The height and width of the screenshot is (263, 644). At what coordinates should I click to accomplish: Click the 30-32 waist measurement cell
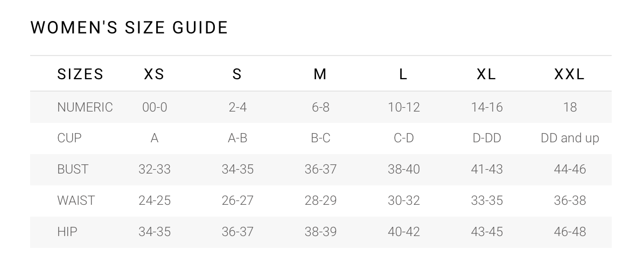coord(404,200)
